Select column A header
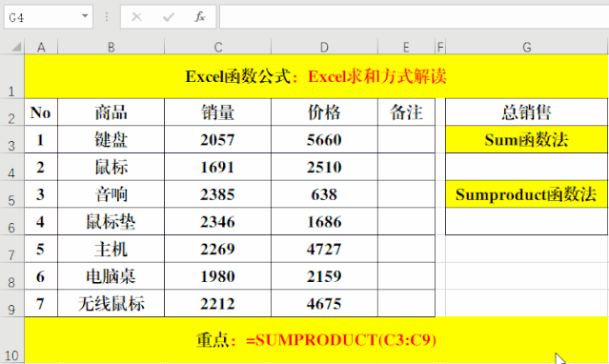Screen dimensions: 609x364 (41, 47)
